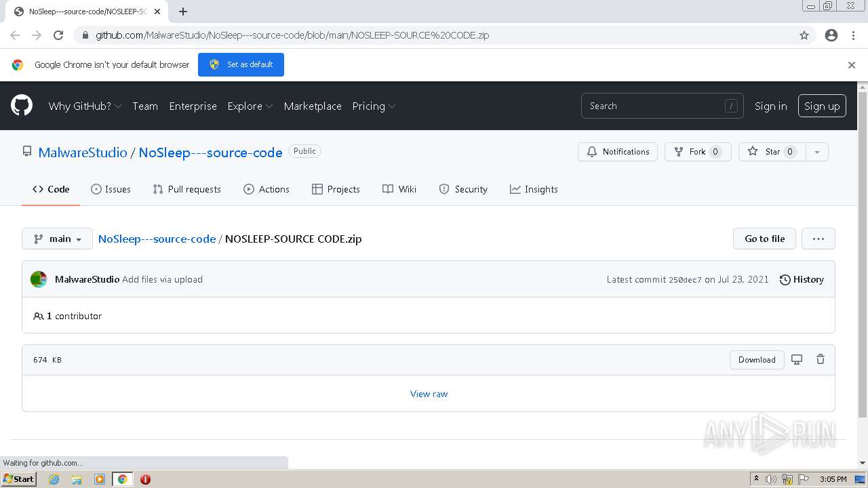Open file in GitHub Desktop icon

pos(797,359)
